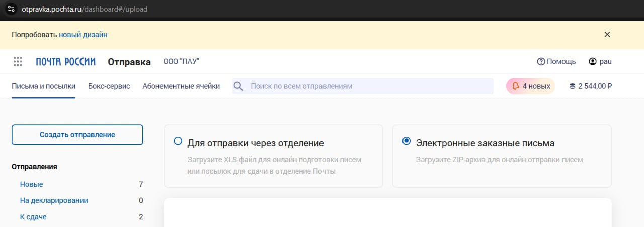Image resolution: width=644 pixels, height=227 pixels.
Task: Select Электронные заказные письма option
Action: tap(407, 141)
